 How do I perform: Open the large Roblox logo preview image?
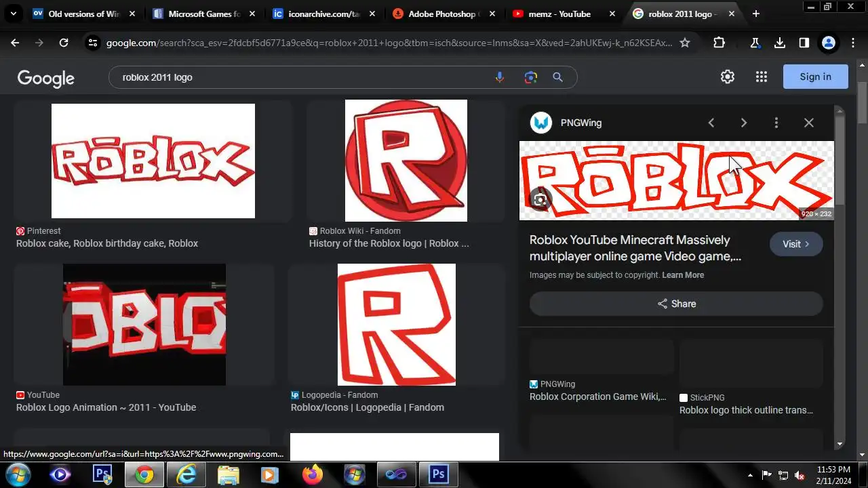677,180
